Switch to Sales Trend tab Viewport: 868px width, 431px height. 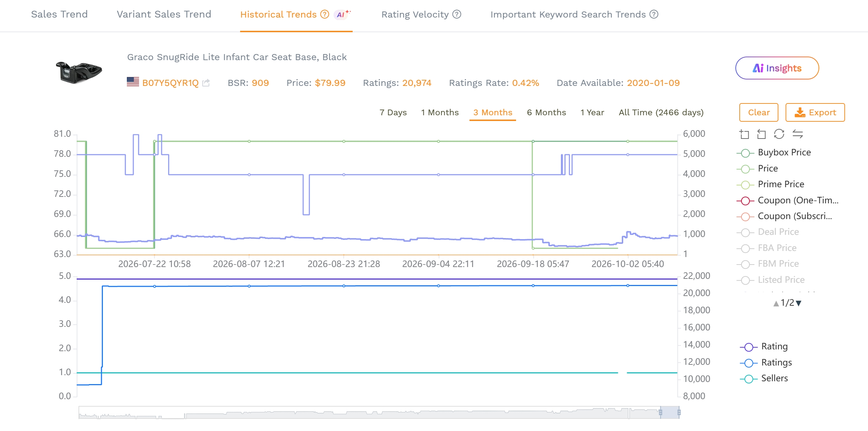[x=59, y=14]
